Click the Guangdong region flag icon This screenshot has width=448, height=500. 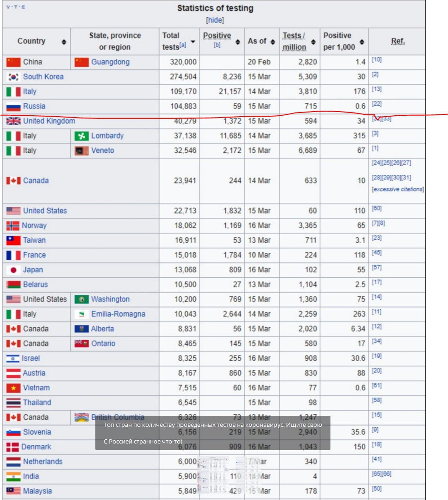pos(81,62)
